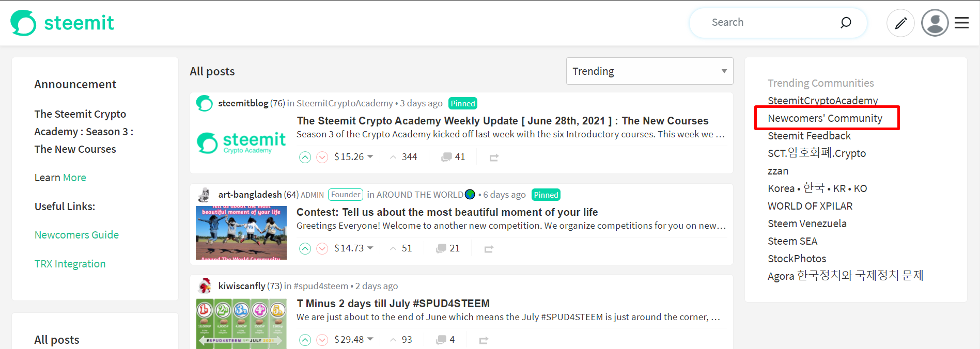Go to Steem Venezuela community
The width and height of the screenshot is (980, 349).
(807, 224)
